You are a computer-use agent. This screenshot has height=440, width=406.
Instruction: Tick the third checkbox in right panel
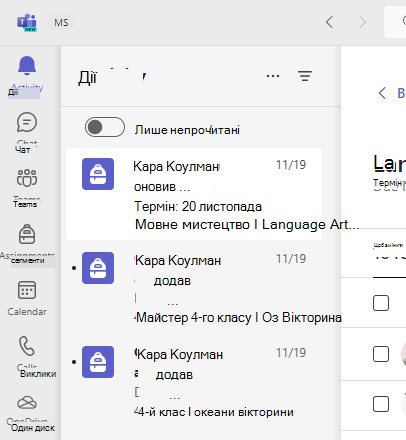coord(381,404)
